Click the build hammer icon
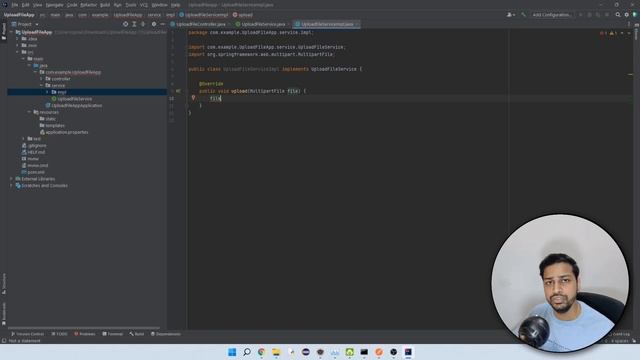This screenshot has width=640, height=360. [x=523, y=15]
